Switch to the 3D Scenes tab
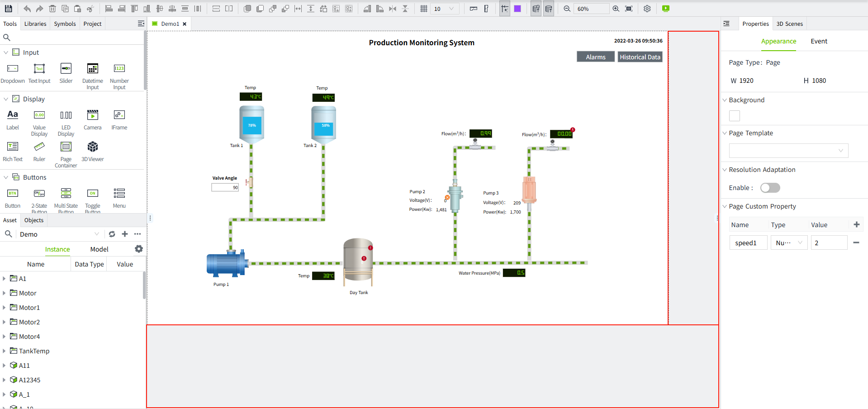The image size is (868, 409). pos(789,24)
